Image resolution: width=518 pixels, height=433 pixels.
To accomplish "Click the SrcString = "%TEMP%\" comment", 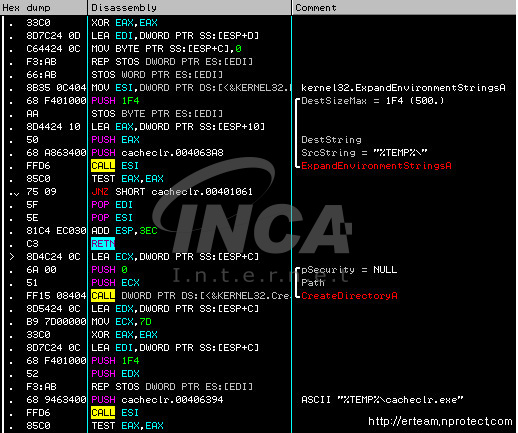I will click(x=364, y=153).
